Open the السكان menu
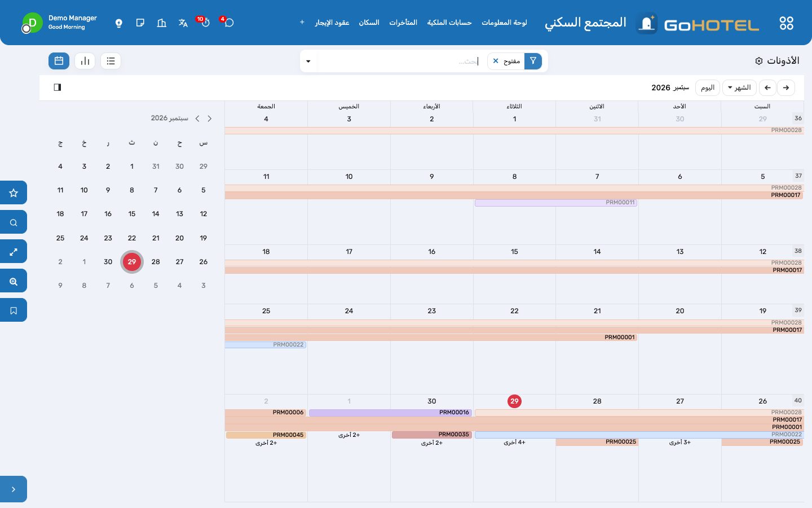Image resolution: width=812 pixels, height=508 pixels. tap(369, 23)
